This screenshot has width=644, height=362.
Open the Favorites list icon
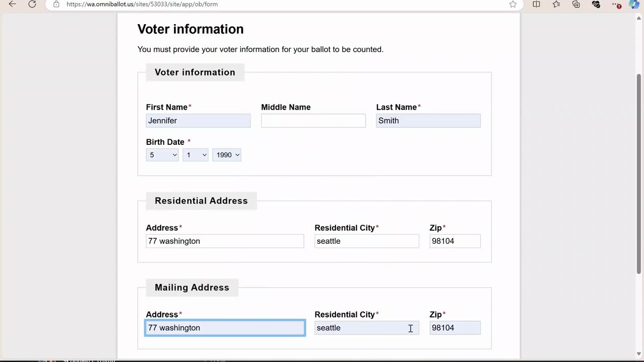tap(556, 4)
